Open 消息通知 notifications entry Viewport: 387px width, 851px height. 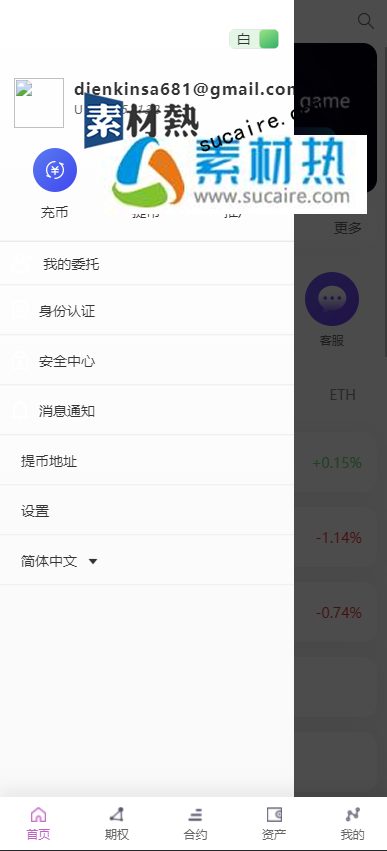click(x=147, y=411)
